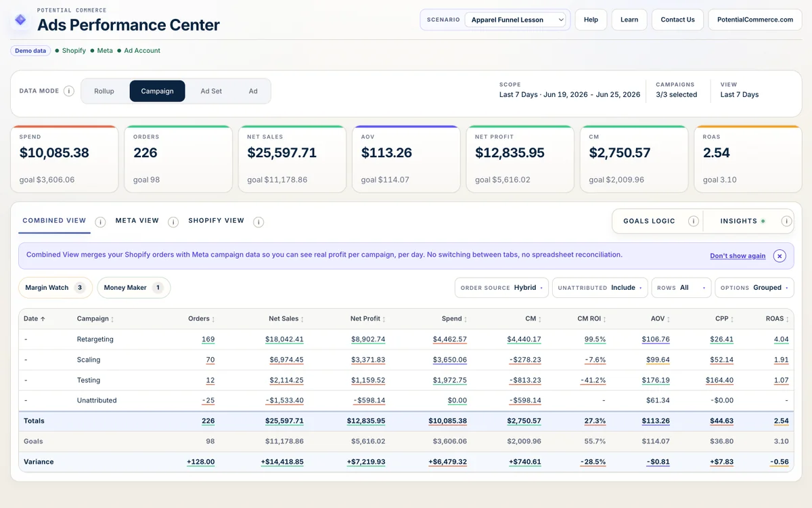The width and height of the screenshot is (812, 508).
Task: Open the Goals Logic info icon
Action: (x=693, y=221)
